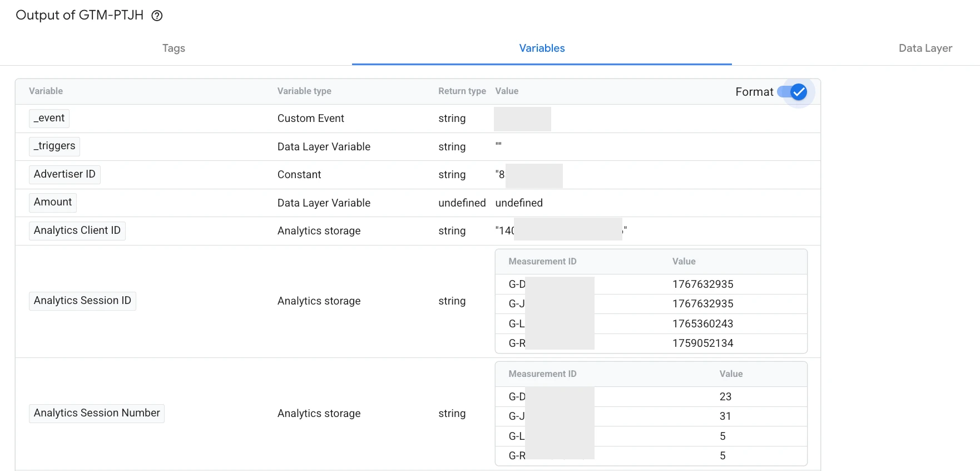This screenshot has width=980, height=471.
Task: Click the Amount variable chip
Action: click(53, 202)
